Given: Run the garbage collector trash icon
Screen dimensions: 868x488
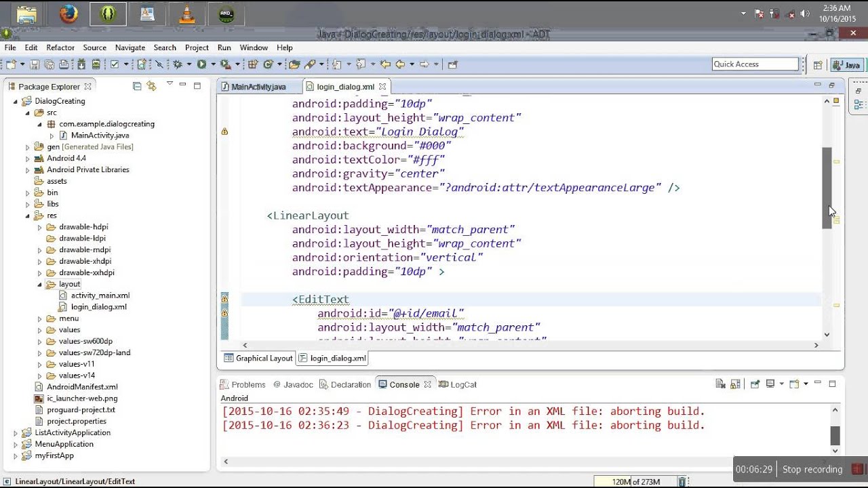Looking at the screenshot, I should coord(682,482).
